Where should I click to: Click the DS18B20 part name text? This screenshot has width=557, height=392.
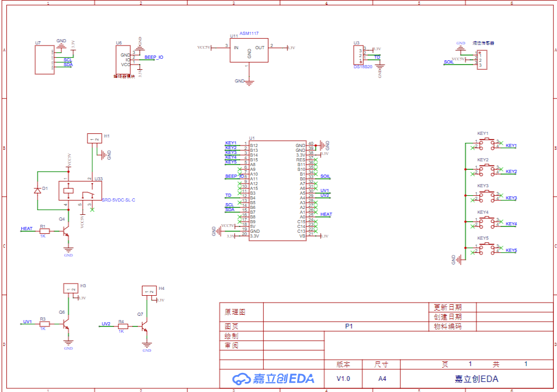[363, 67]
